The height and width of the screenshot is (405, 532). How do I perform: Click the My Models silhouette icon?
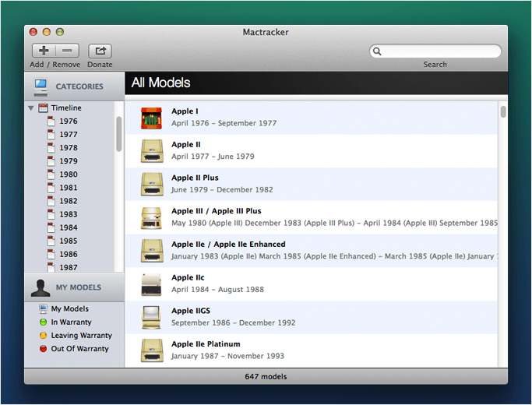coord(41,288)
